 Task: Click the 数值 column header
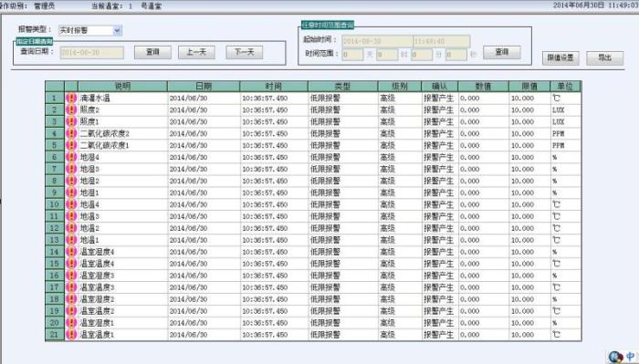(x=483, y=86)
